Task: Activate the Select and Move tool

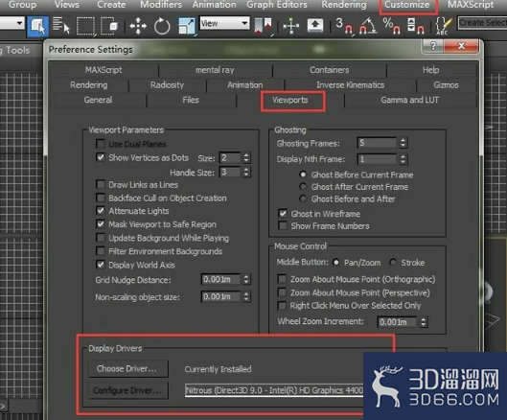Action: pos(138,26)
